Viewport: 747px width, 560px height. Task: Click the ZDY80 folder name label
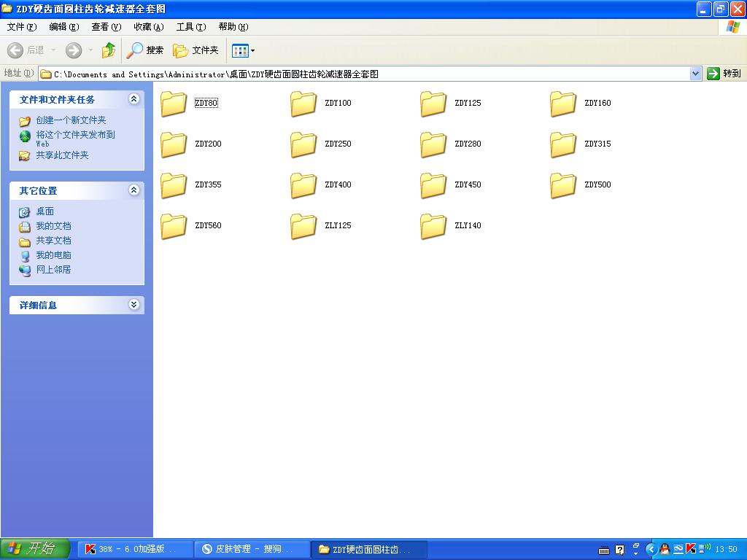click(x=206, y=103)
